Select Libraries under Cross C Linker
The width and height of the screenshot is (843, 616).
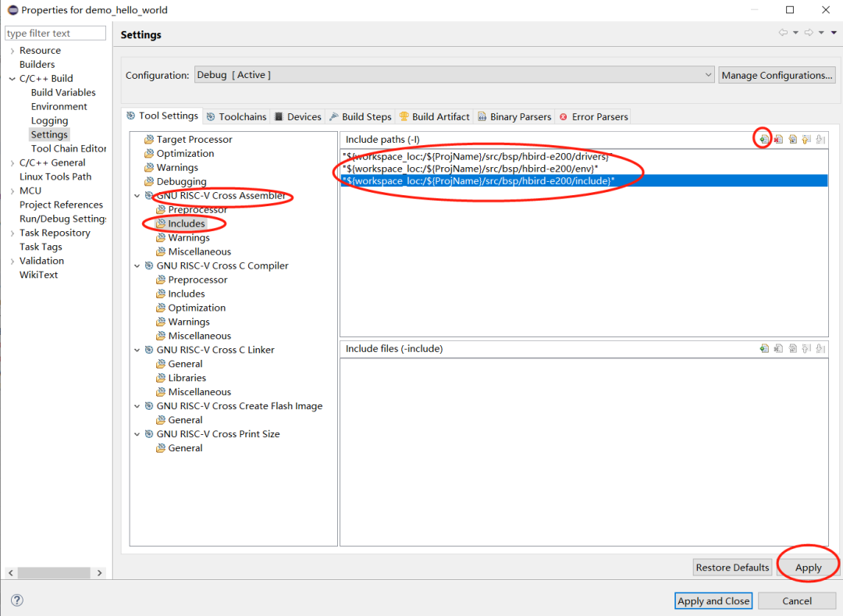[187, 378]
